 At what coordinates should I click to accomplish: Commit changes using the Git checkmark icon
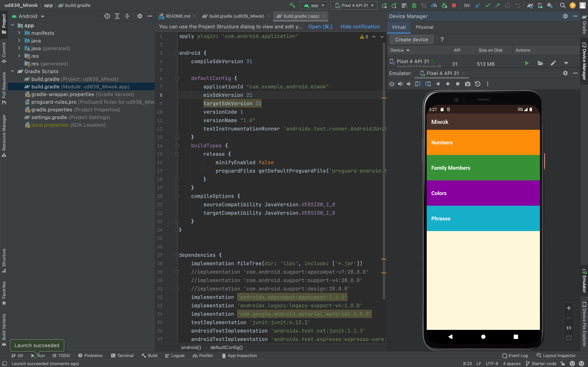tap(488, 5)
